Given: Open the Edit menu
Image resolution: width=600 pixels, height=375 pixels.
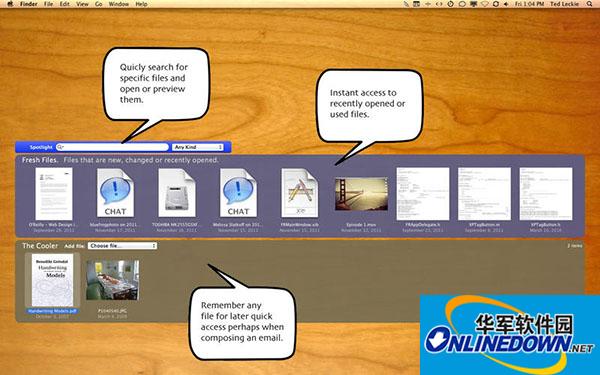Looking at the screenshot, I should [x=65, y=4].
